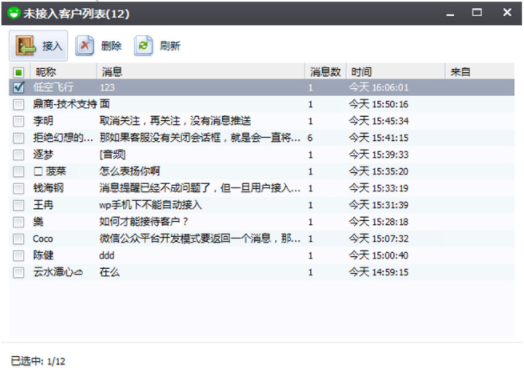Click the 123 message in selected row
524x392 pixels.
pos(107,88)
